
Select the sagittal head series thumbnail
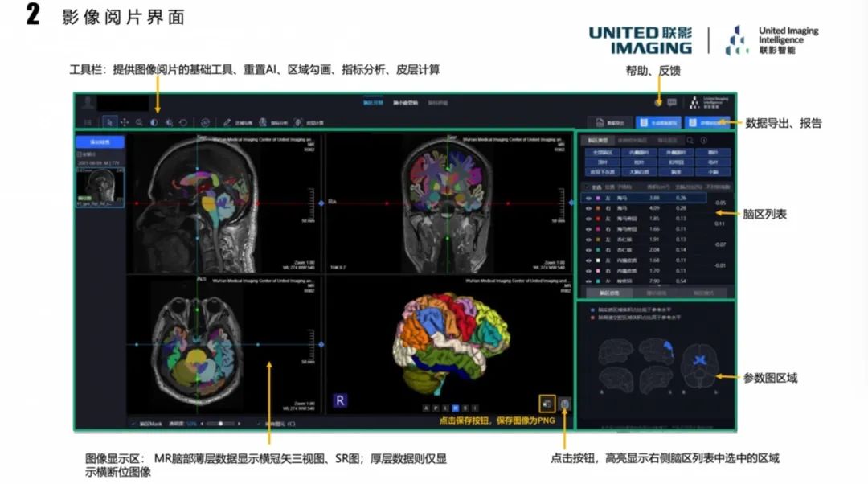point(100,187)
